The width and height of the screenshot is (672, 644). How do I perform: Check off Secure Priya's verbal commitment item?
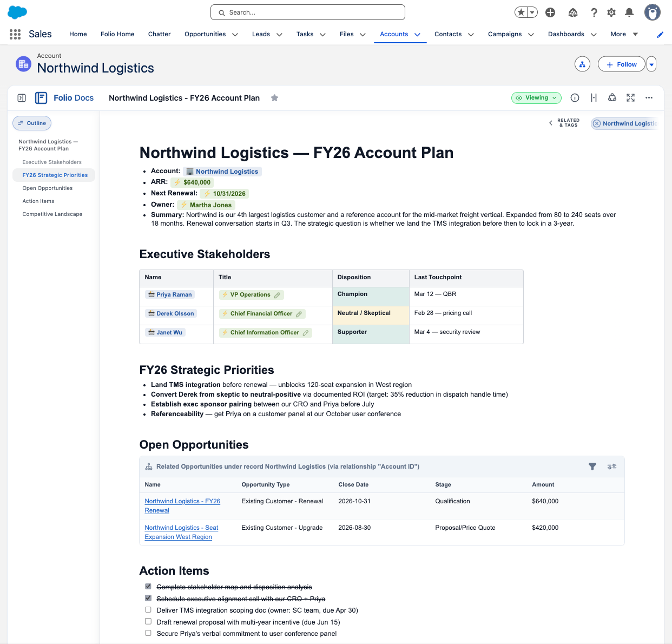[148, 633]
